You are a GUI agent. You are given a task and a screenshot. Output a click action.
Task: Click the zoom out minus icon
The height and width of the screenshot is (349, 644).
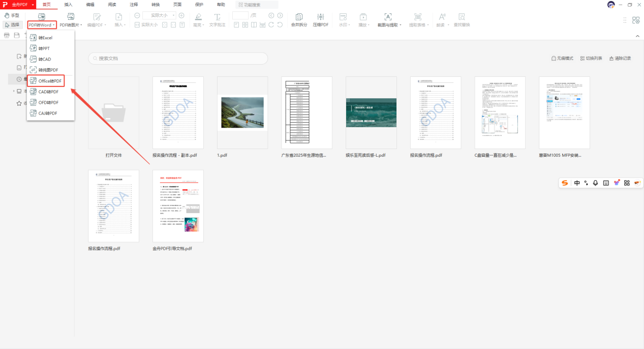(x=137, y=16)
